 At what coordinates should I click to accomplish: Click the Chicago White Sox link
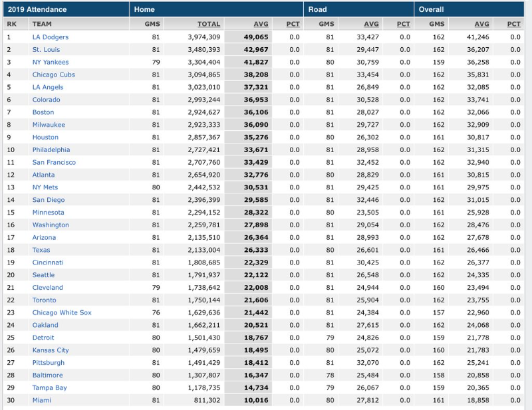click(x=62, y=312)
